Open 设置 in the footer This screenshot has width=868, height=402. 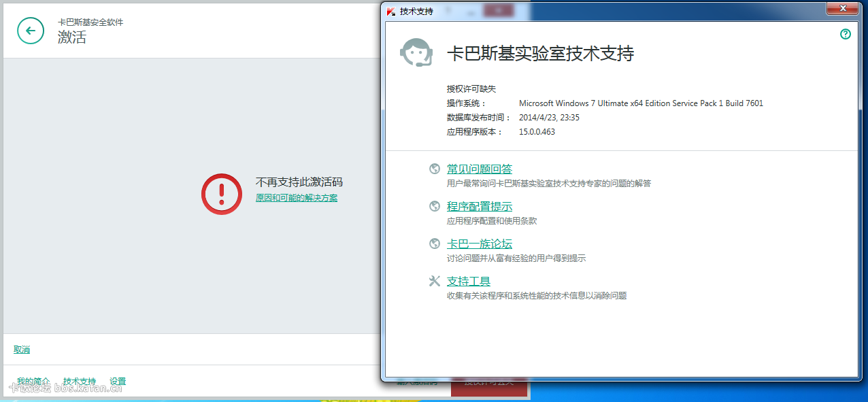118,382
